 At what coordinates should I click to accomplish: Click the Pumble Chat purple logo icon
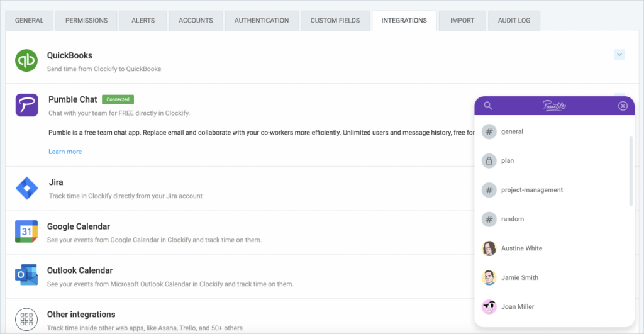(x=26, y=105)
